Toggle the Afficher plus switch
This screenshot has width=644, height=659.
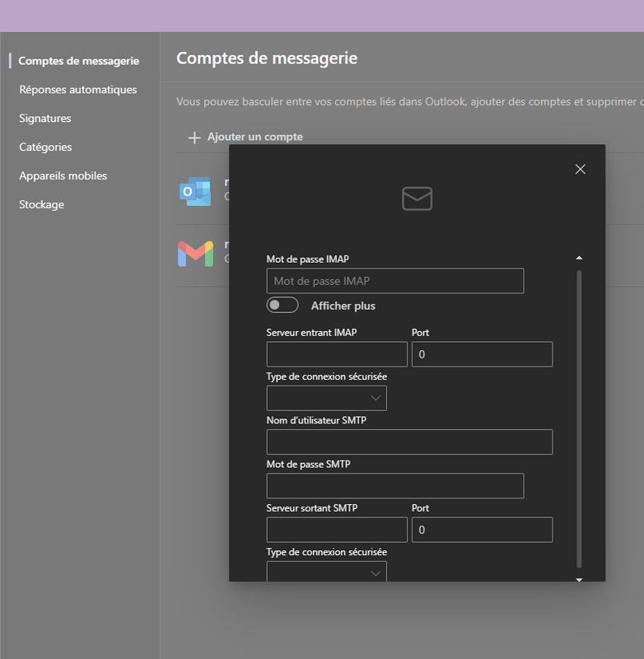pyautogui.click(x=282, y=305)
